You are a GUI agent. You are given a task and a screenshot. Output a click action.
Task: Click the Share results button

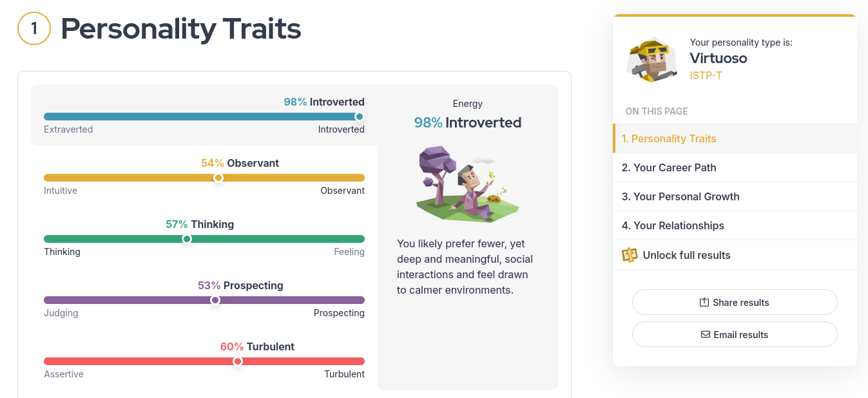[735, 302]
